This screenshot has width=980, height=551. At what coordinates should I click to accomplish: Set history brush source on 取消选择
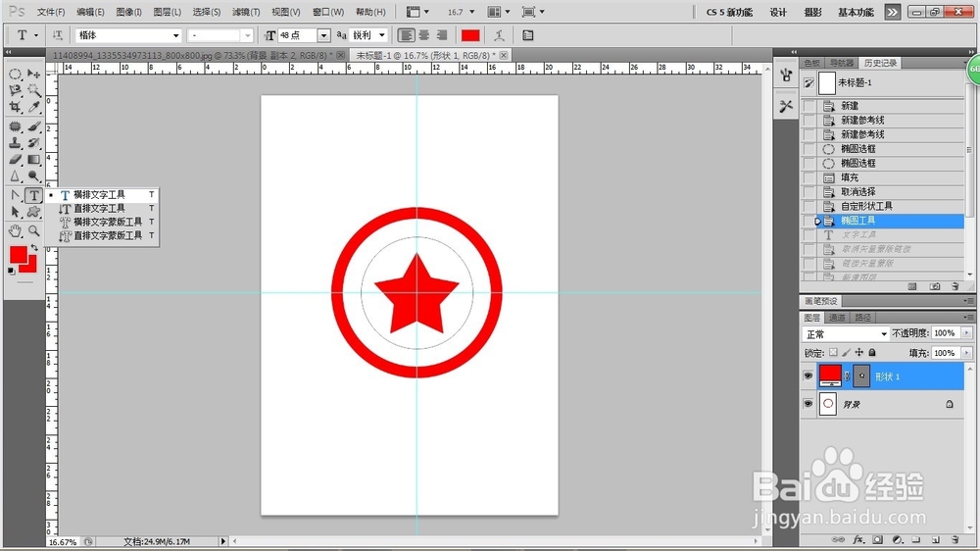[809, 191]
